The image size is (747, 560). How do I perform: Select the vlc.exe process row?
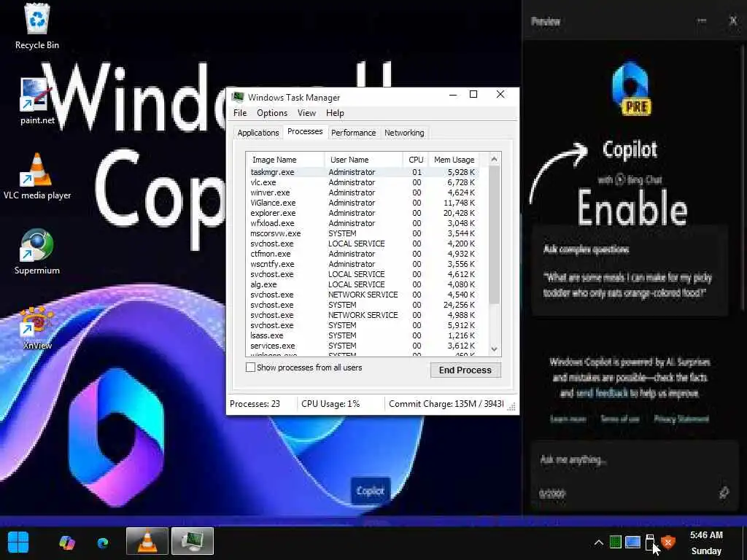pos(363,182)
